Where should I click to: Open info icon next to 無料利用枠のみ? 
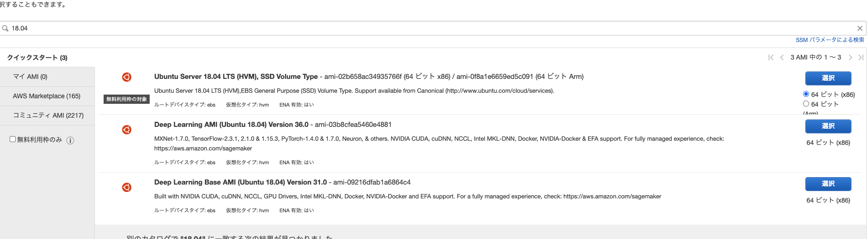[70, 140]
